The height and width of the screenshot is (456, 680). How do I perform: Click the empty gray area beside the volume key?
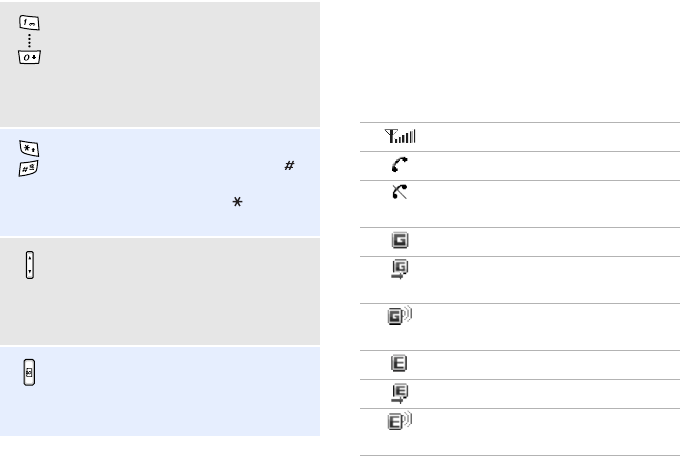coord(180,290)
